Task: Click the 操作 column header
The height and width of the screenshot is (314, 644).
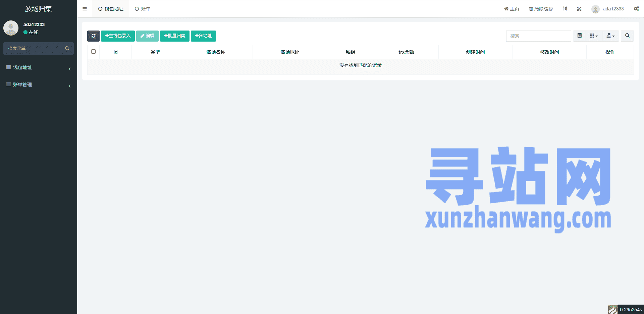Action: click(610, 52)
